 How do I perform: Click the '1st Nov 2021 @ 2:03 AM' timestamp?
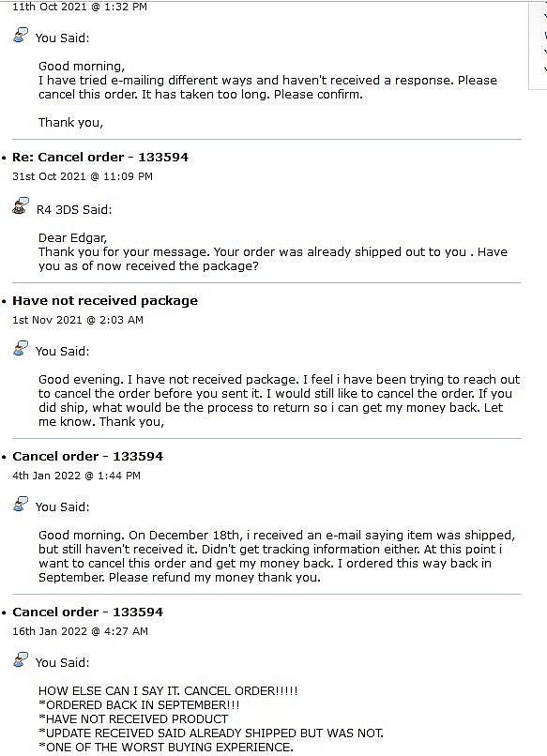78,320
